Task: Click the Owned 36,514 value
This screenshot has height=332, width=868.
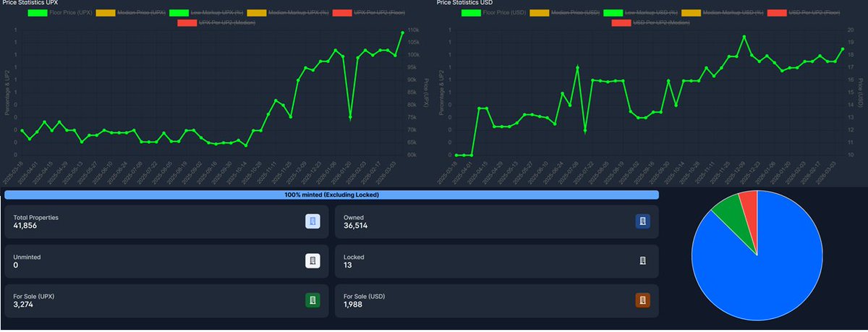Action: click(355, 226)
